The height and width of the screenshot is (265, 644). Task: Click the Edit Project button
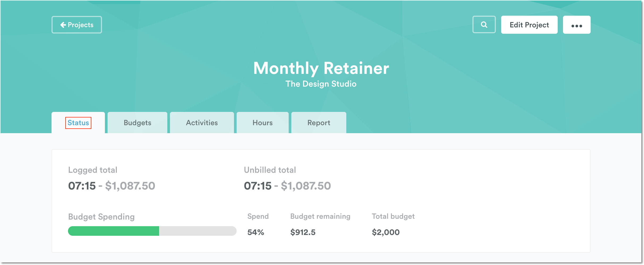(x=529, y=24)
